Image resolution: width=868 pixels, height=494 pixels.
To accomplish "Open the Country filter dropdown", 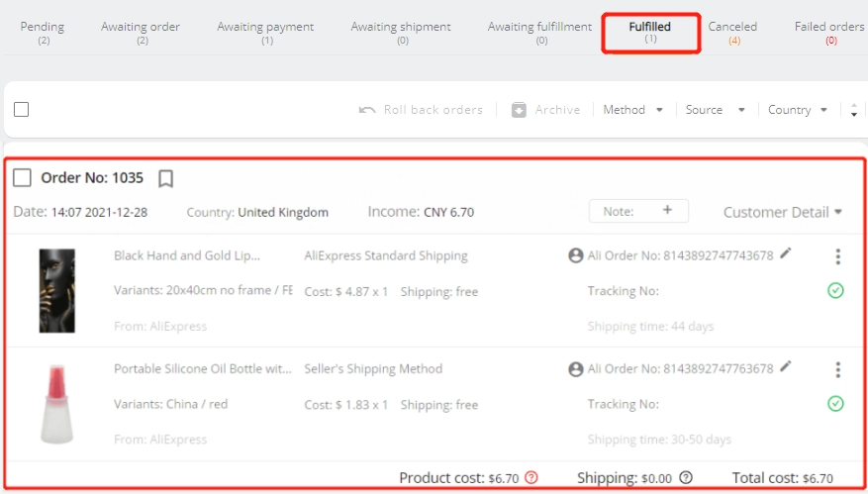I will 798,110.
